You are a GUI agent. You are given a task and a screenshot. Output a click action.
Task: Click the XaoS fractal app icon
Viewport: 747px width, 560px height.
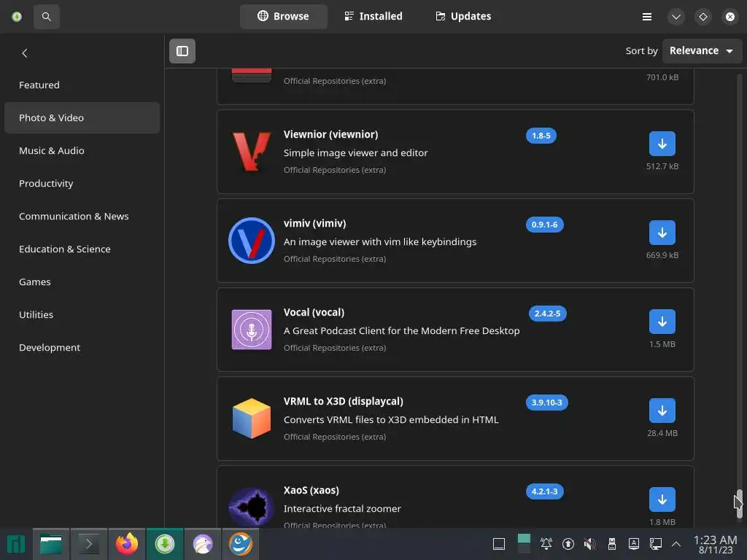[252, 507]
